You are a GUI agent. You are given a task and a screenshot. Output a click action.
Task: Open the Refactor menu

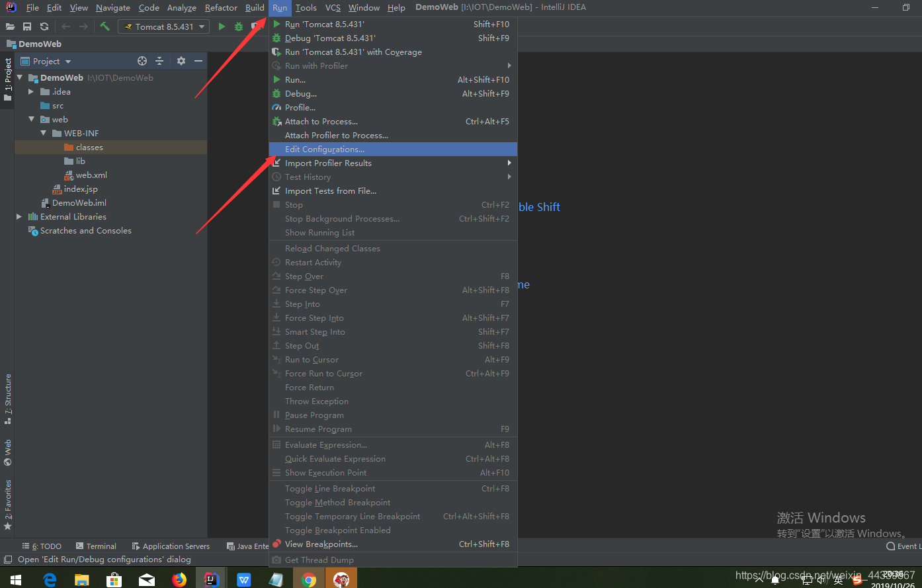point(221,7)
